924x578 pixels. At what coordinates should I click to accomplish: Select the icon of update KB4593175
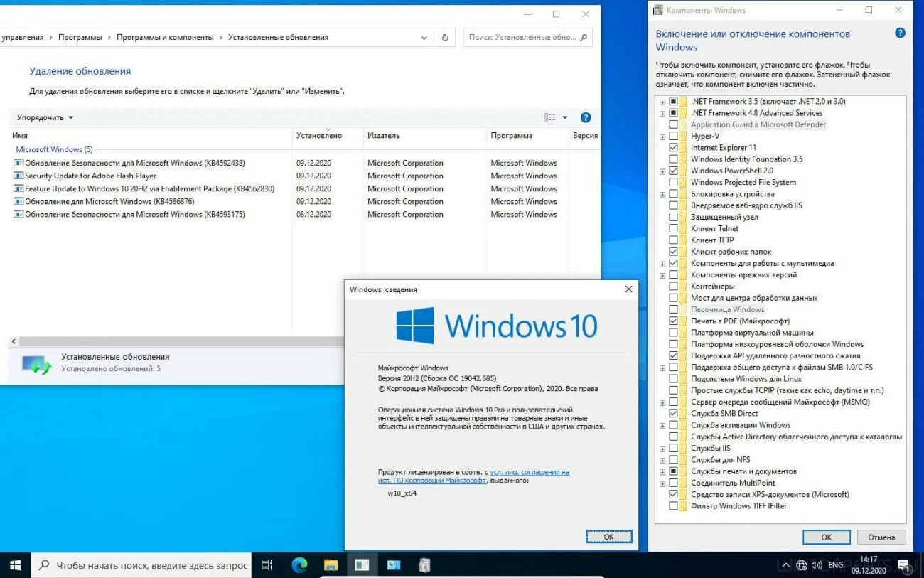[18, 214]
